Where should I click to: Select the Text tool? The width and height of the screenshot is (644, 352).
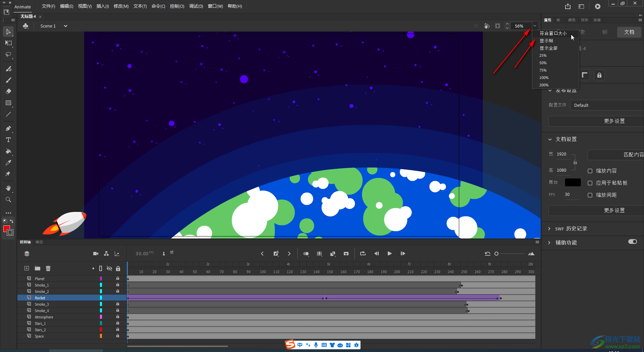[x=8, y=140]
